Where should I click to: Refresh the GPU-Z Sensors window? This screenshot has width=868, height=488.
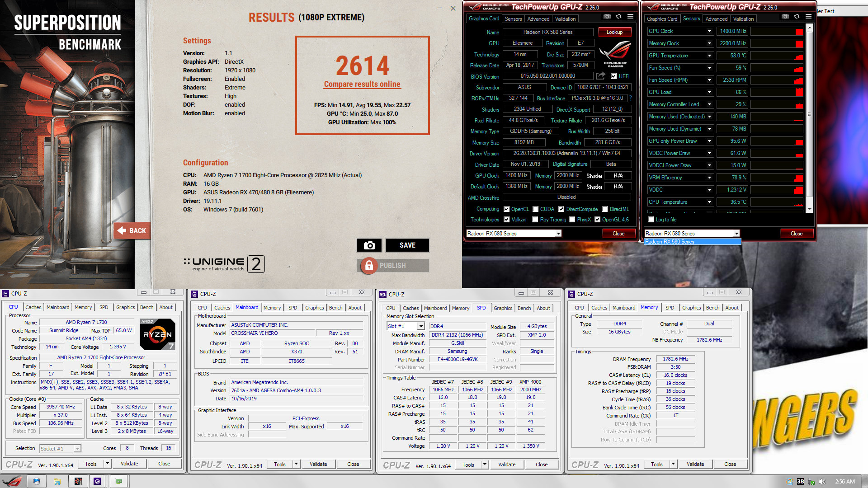[x=797, y=17]
